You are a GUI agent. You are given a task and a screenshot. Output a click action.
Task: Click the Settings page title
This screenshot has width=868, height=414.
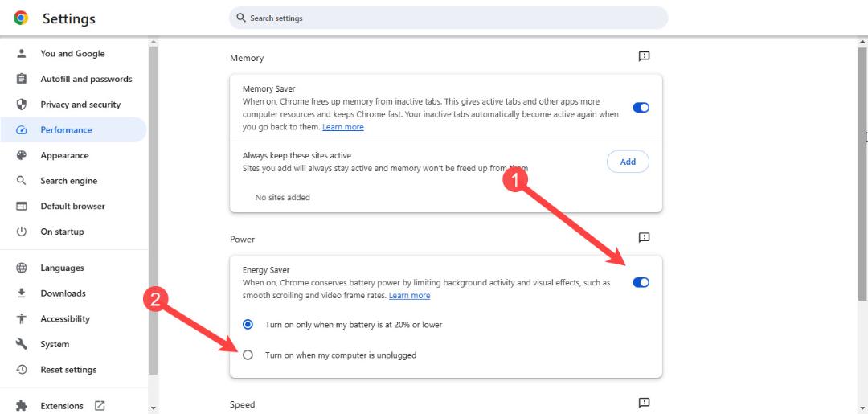coord(68,18)
